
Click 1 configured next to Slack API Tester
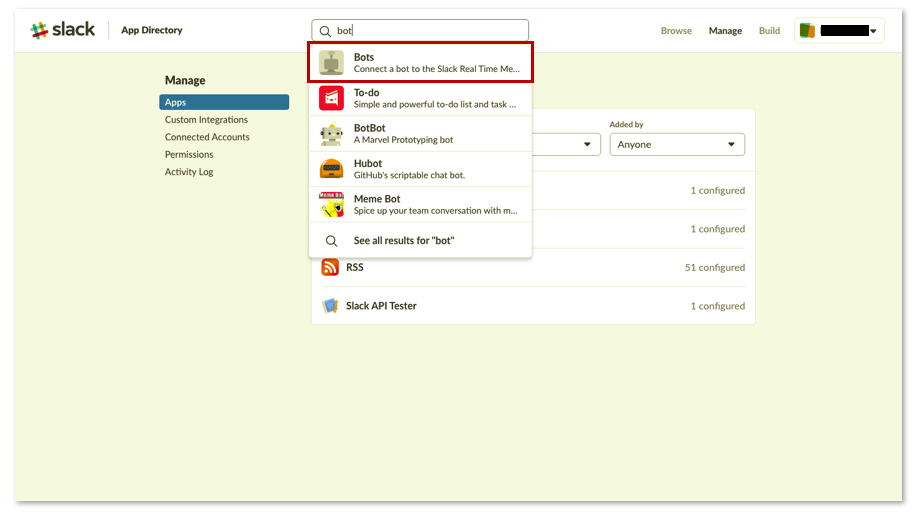pos(717,306)
